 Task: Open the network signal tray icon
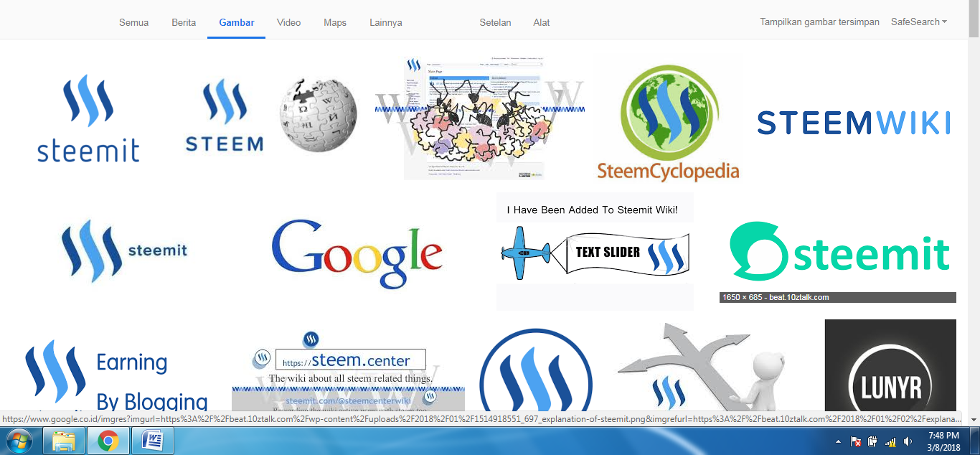[x=890, y=441]
